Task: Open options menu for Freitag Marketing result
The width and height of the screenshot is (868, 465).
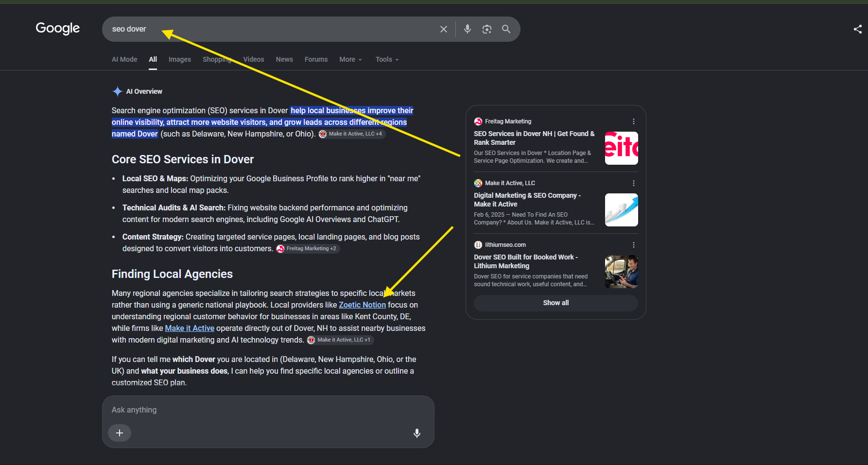Action: click(x=634, y=121)
